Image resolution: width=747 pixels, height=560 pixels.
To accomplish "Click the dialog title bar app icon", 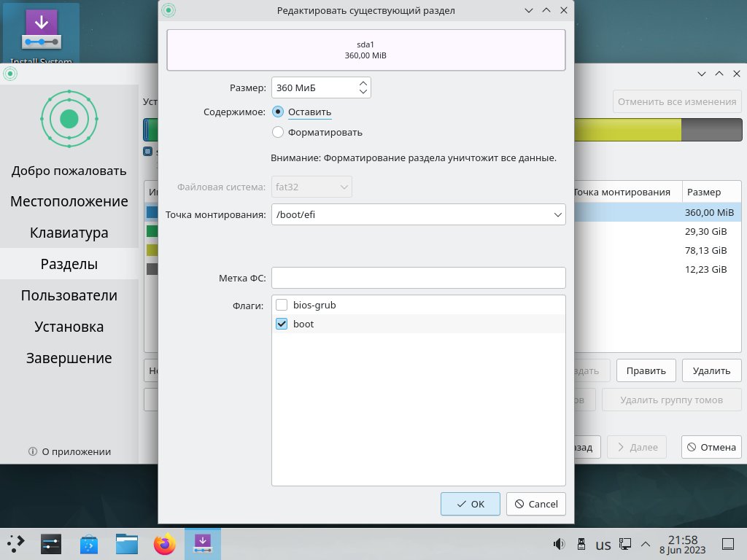I will 169,10.
